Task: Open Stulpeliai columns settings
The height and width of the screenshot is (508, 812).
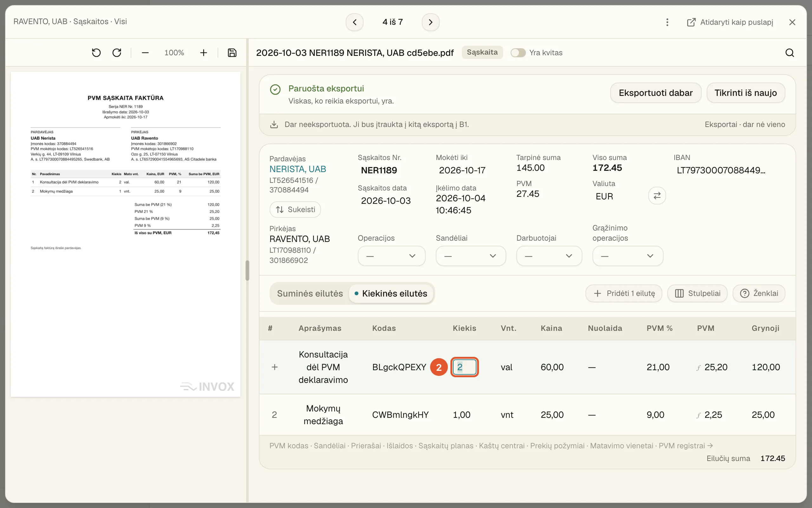Action: pyautogui.click(x=697, y=293)
